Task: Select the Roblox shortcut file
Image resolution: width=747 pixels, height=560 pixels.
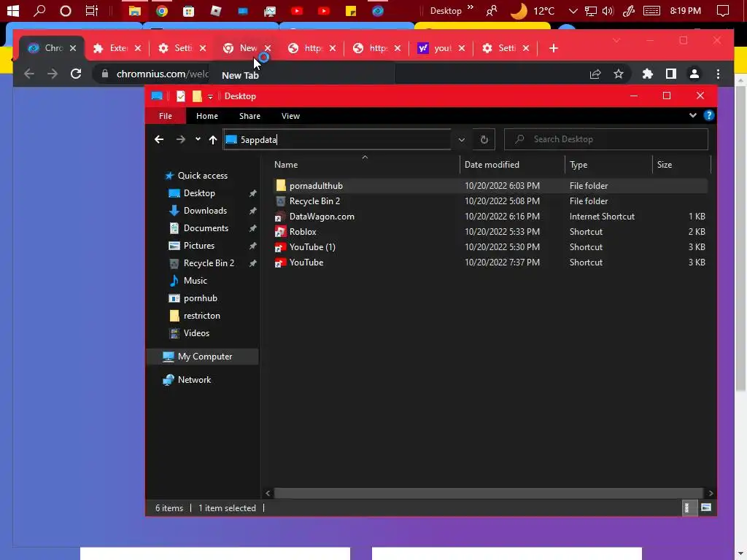Action: [303, 232]
